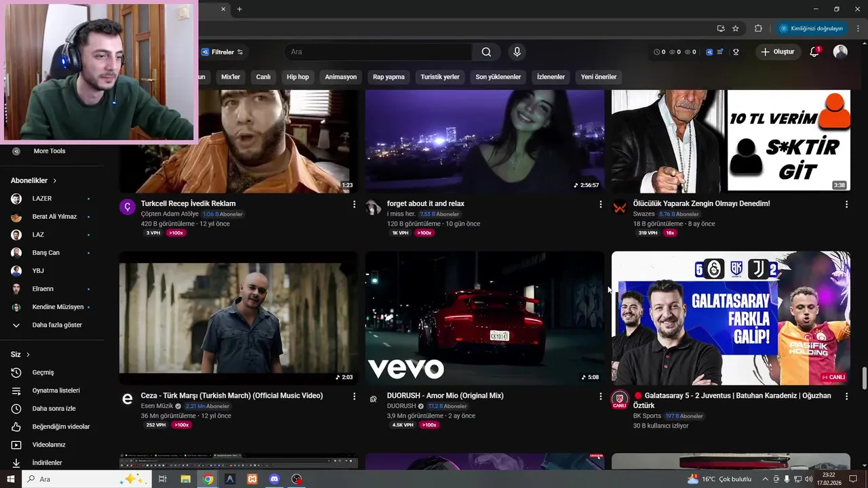868x488 pixels.
Task: Open the Esen Müzik channel name
Action: click(x=157, y=406)
